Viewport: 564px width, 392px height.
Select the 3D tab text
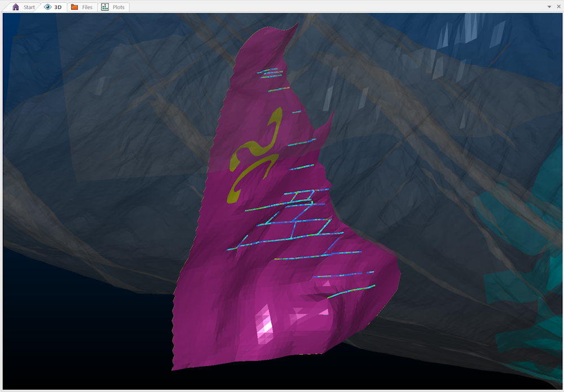click(x=58, y=7)
